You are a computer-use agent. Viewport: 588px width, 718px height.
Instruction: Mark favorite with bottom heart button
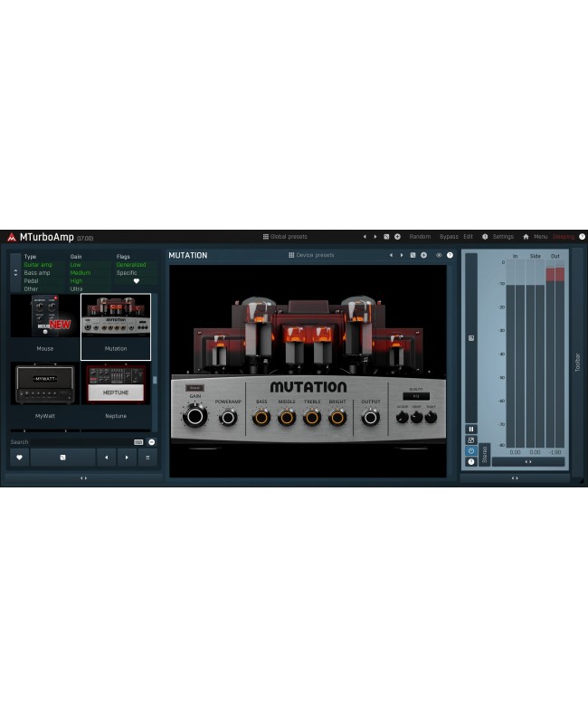click(20, 458)
